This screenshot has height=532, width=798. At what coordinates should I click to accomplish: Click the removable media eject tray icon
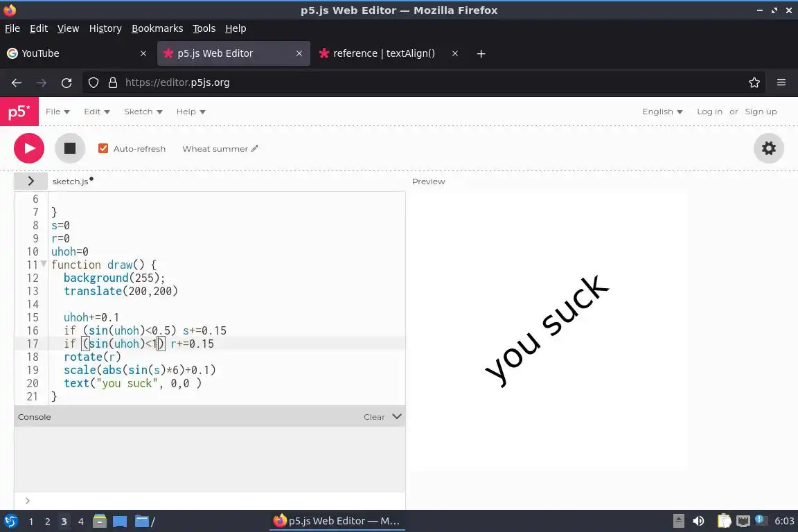[x=678, y=521]
